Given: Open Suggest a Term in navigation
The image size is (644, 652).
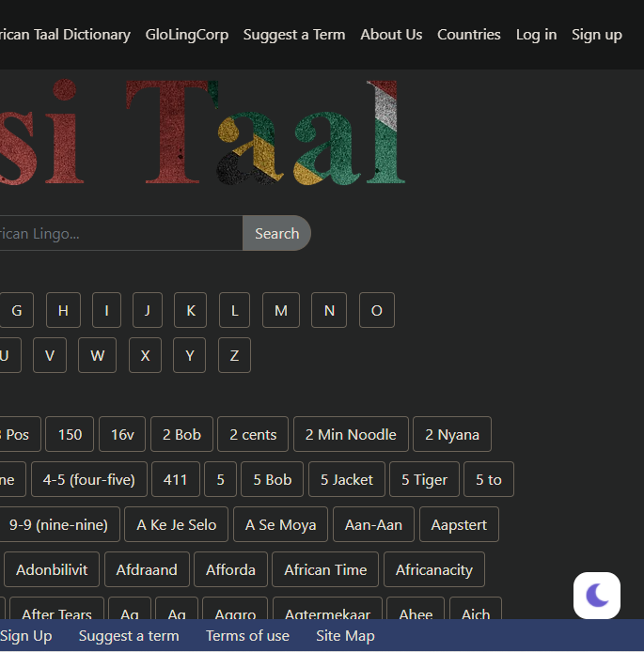Looking at the screenshot, I should point(294,35).
